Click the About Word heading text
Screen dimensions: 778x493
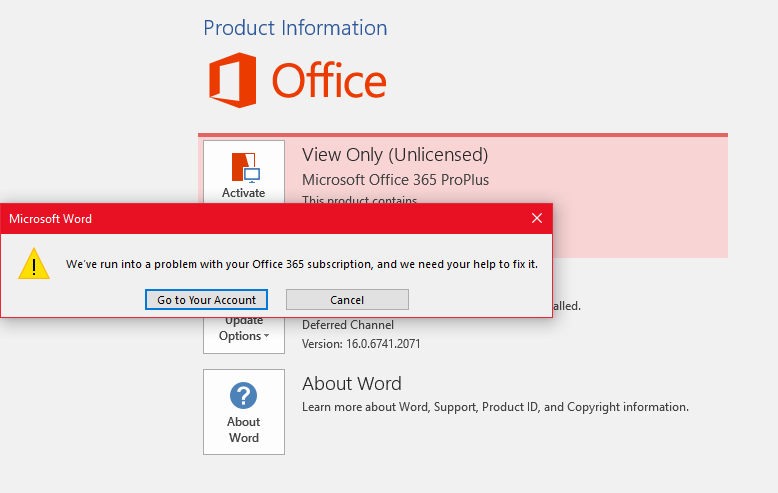click(352, 383)
